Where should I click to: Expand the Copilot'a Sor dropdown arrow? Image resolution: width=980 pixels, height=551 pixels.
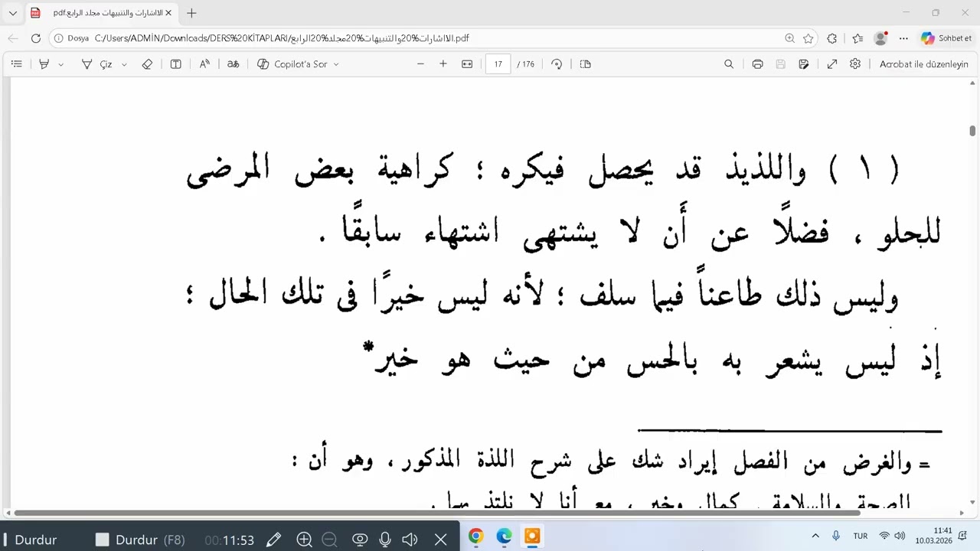(336, 64)
